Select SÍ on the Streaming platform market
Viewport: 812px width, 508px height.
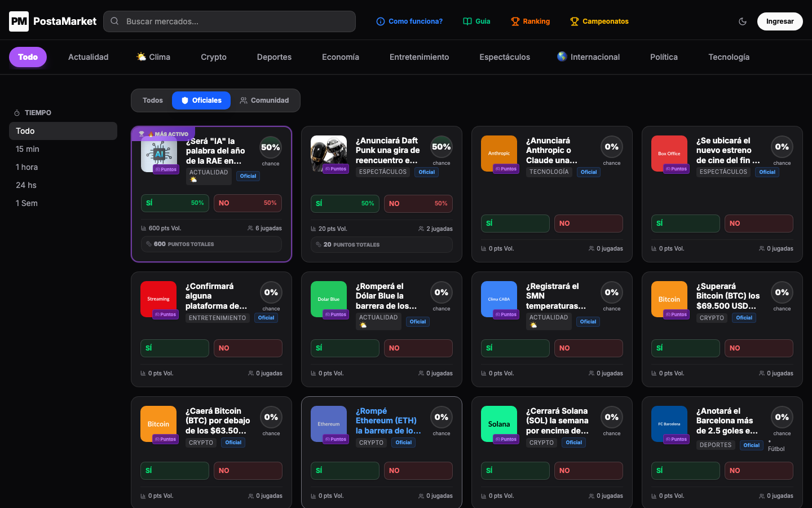coord(175,348)
